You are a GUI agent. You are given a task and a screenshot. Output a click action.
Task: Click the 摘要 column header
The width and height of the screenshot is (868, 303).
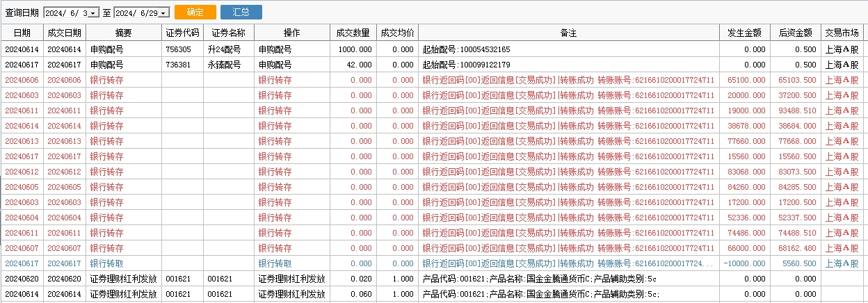pos(123,33)
